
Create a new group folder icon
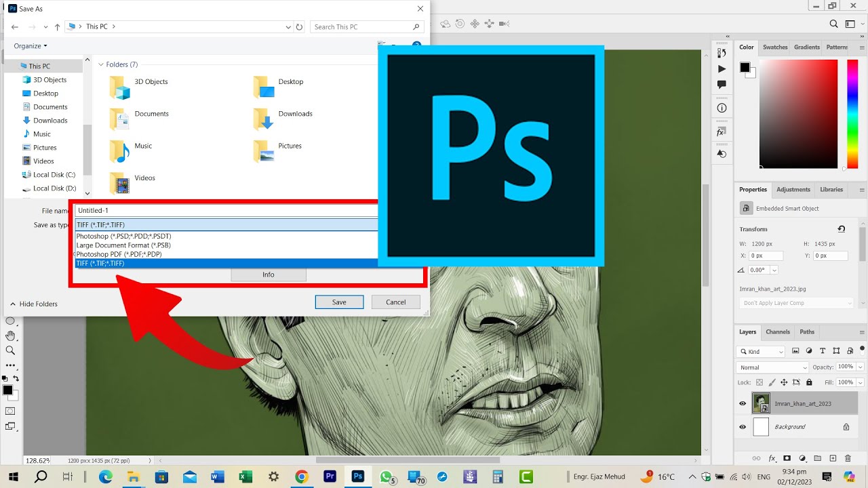click(818, 458)
